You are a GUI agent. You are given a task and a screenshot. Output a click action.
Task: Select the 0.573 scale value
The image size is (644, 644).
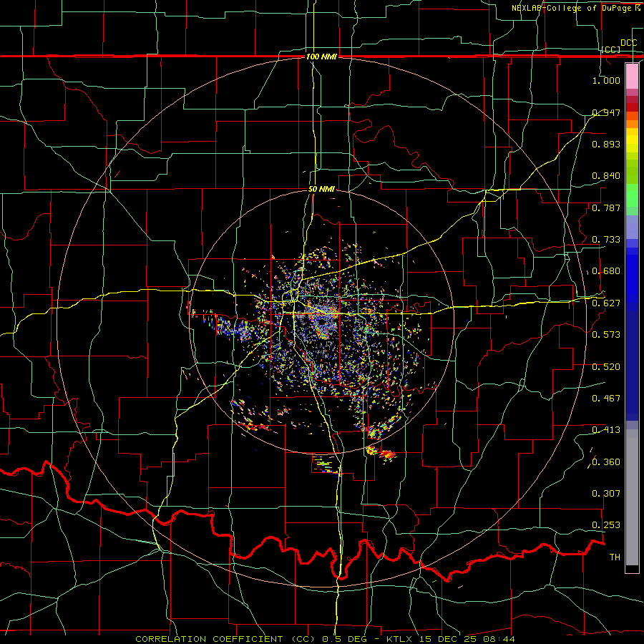point(606,335)
